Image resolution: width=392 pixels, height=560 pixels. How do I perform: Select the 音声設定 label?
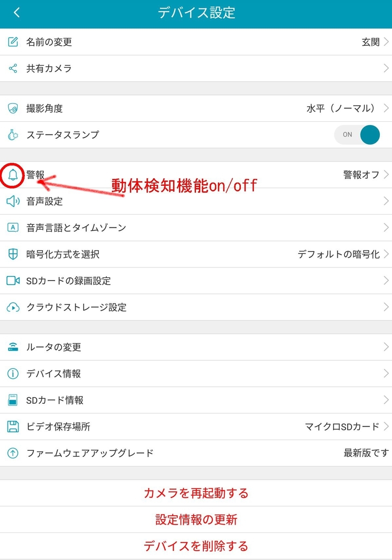tap(44, 201)
